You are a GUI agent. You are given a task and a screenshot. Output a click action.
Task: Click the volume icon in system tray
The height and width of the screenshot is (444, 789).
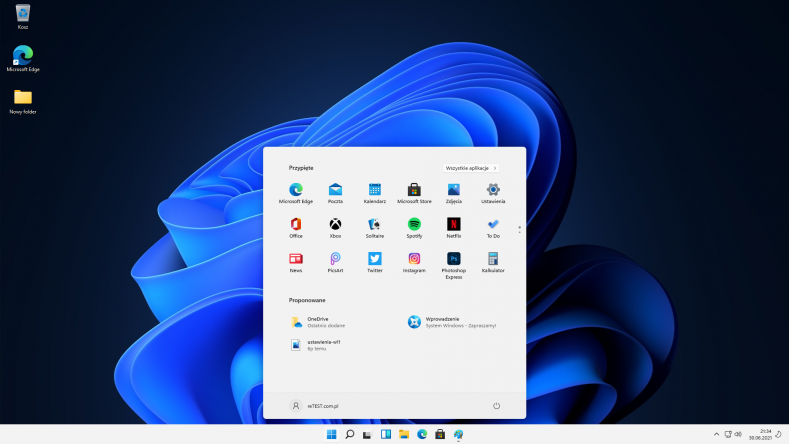tap(738, 434)
